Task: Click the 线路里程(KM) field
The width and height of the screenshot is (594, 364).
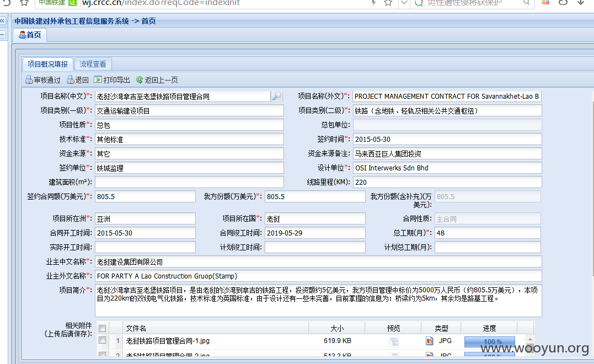Action: [447, 182]
